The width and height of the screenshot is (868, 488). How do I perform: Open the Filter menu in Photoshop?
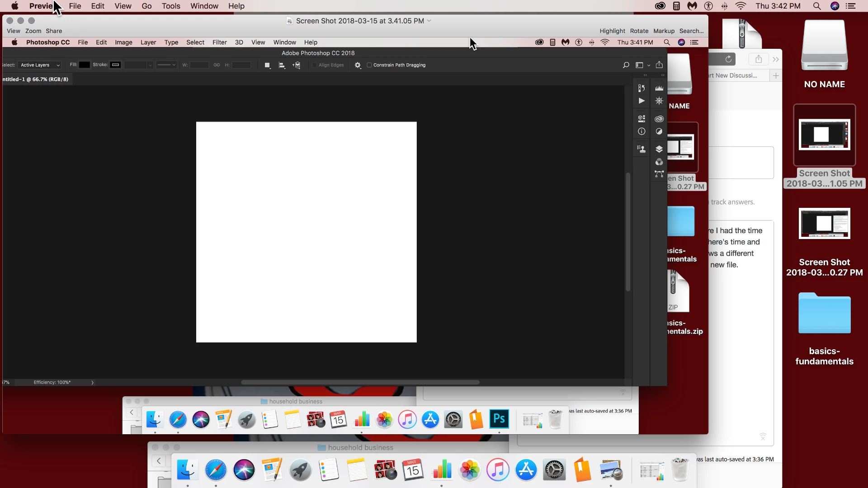pos(220,42)
